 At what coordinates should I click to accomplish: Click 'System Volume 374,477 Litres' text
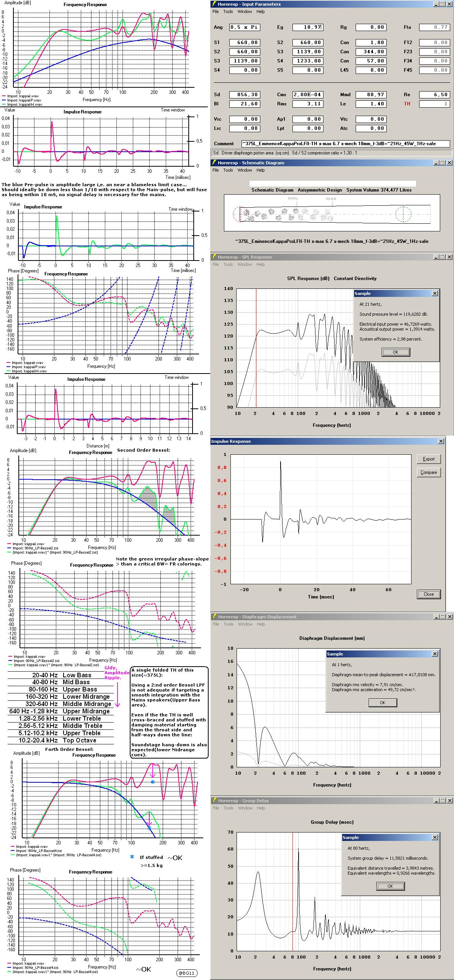(379, 190)
